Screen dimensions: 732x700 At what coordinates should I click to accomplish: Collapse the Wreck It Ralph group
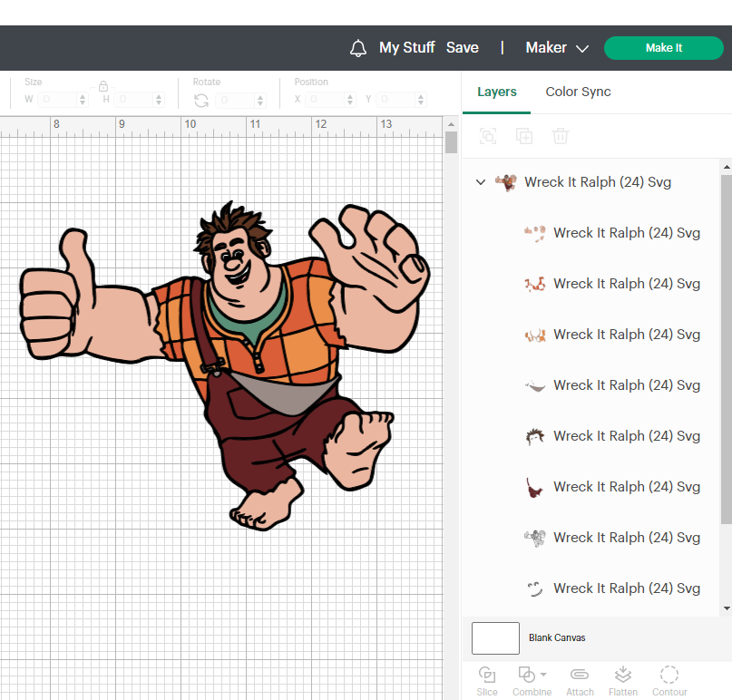tap(481, 182)
